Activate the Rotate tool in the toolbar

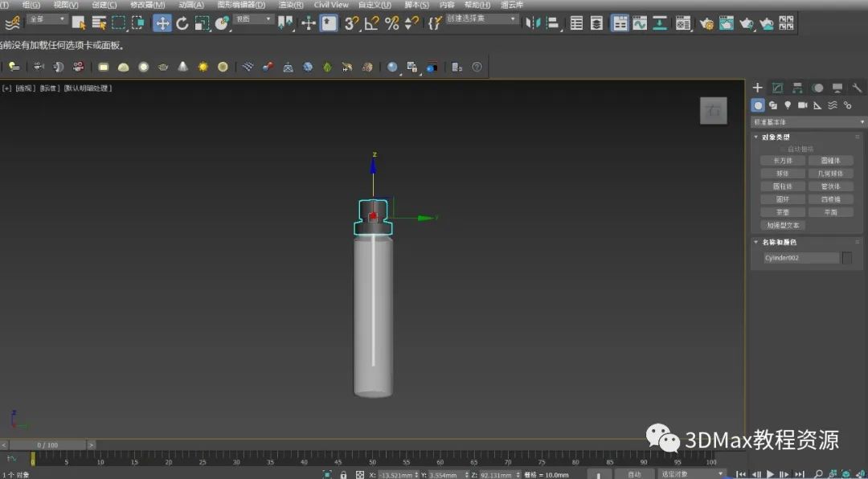pyautogui.click(x=182, y=23)
